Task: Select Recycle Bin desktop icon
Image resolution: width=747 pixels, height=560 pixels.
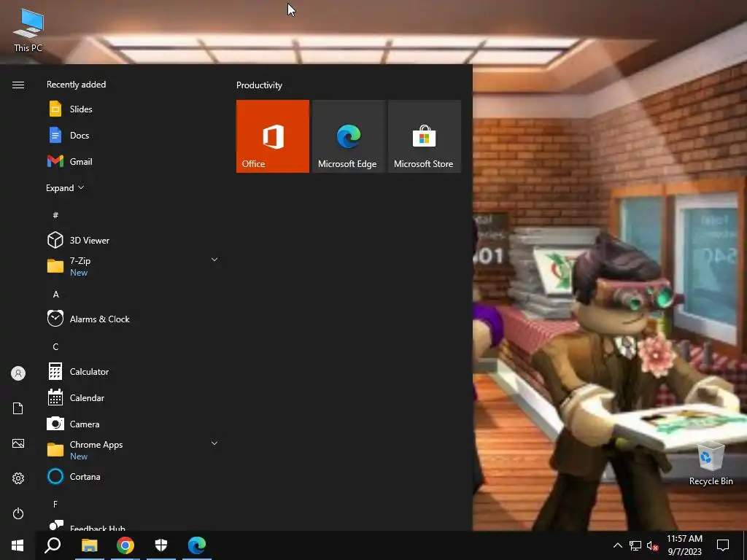Action: (711, 463)
